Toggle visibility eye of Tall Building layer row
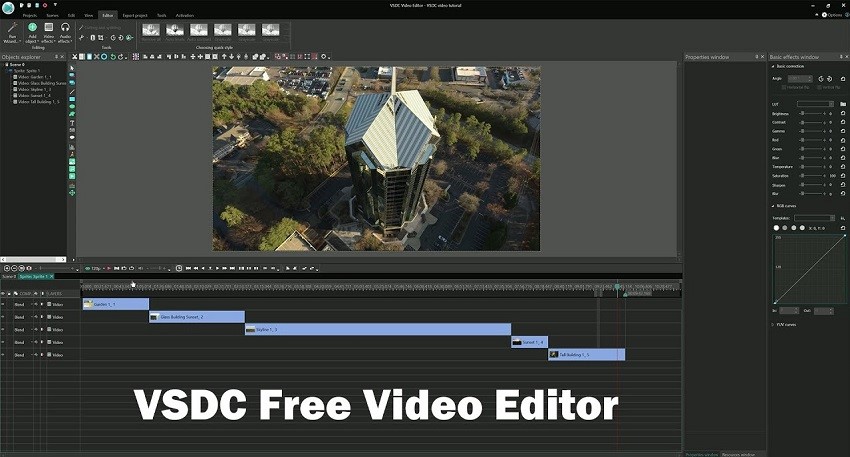 [3, 355]
